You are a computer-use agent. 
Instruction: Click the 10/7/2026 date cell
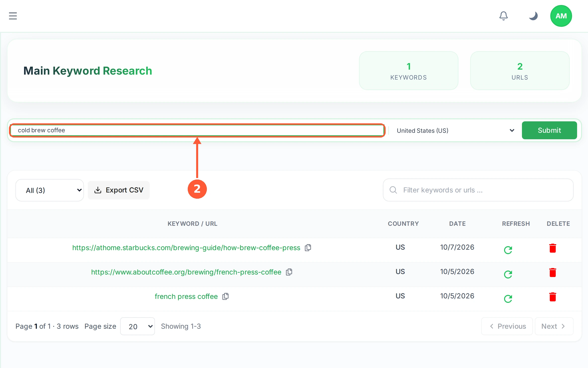click(457, 247)
